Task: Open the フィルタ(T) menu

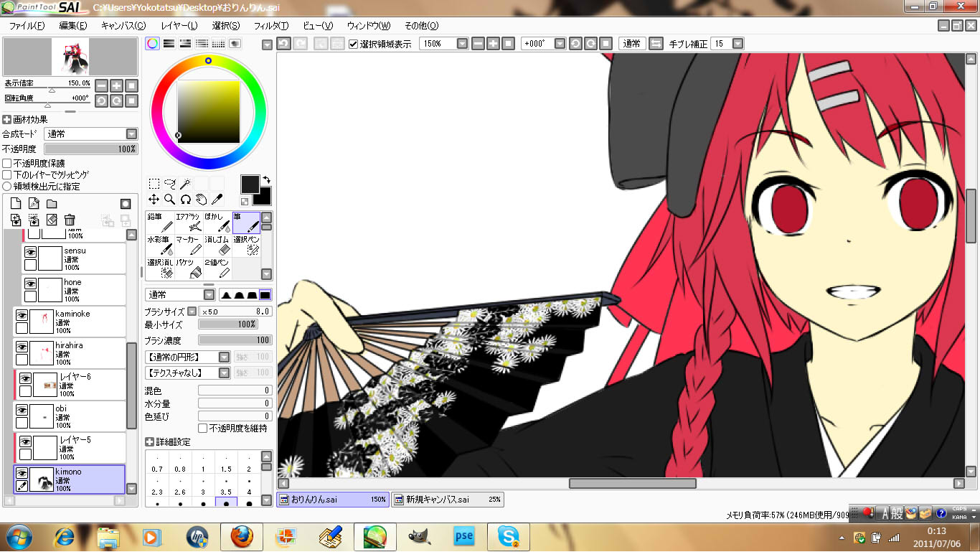Action: [271, 26]
